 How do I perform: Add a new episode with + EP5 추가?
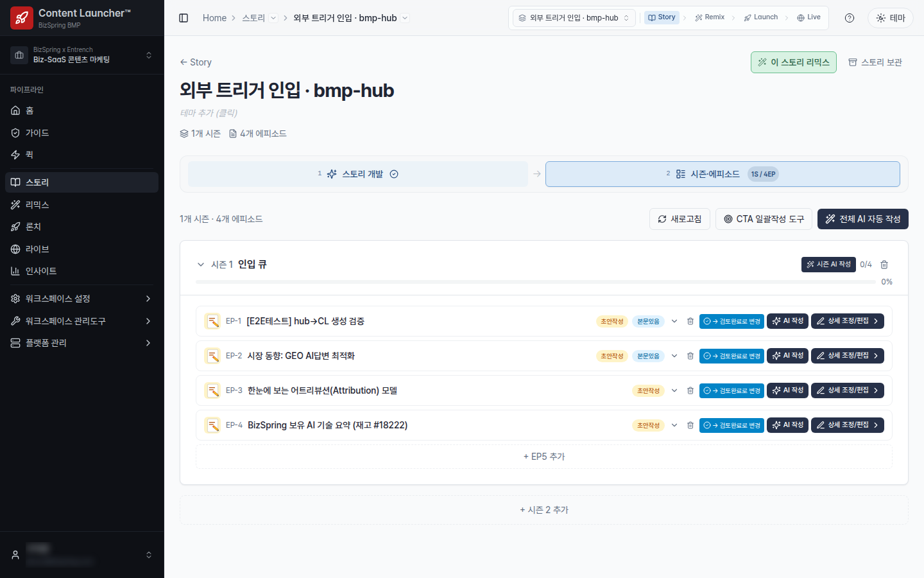tap(544, 457)
